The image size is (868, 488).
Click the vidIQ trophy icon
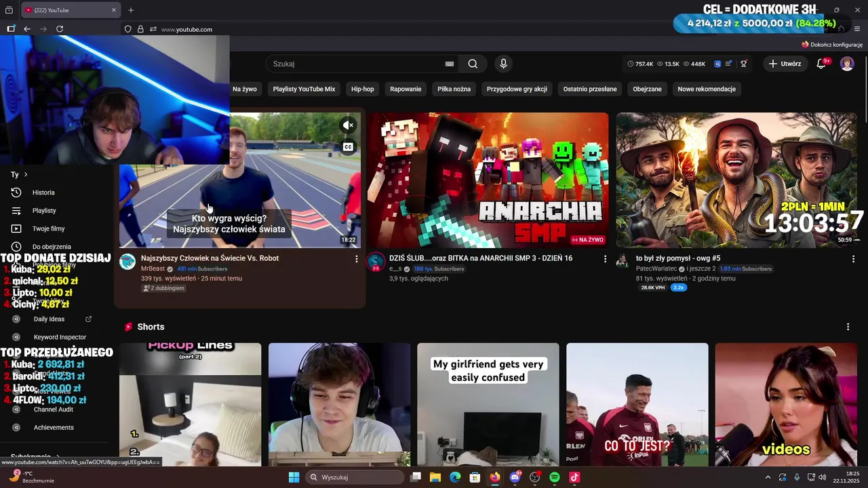point(743,64)
